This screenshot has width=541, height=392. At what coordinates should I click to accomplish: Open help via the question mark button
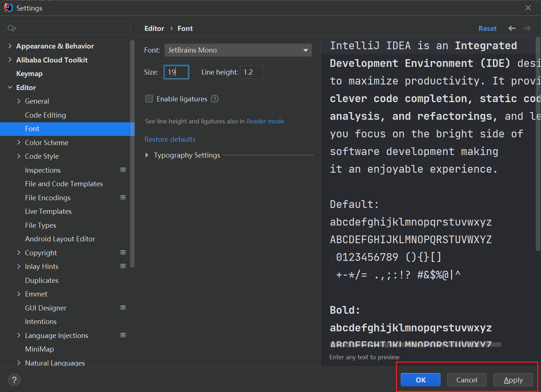pyautogui.click(x=14, y=380)
